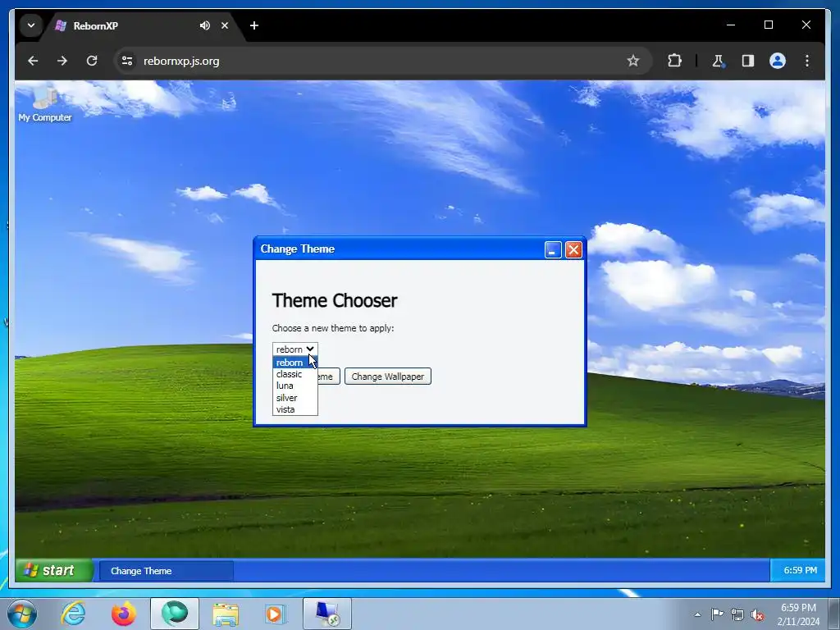Open the Extensions puzzle icon

(x=674, y=61)
